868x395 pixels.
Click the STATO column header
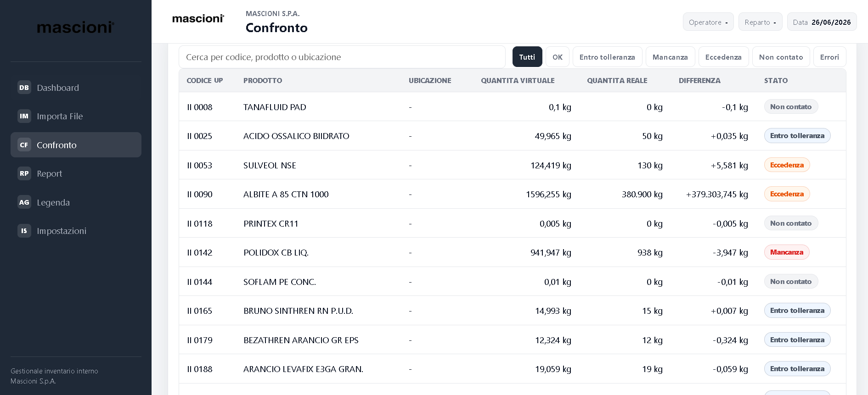tap(776, 80)
